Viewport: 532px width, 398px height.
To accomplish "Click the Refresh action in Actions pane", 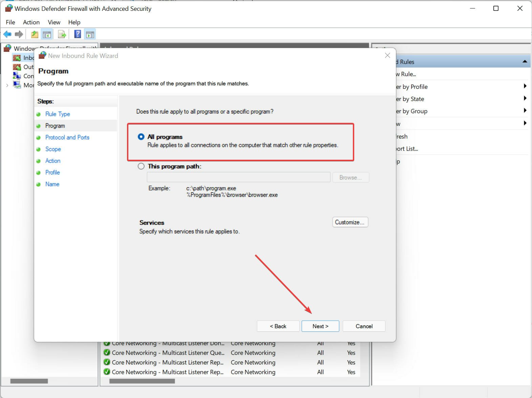I will 402,136.
